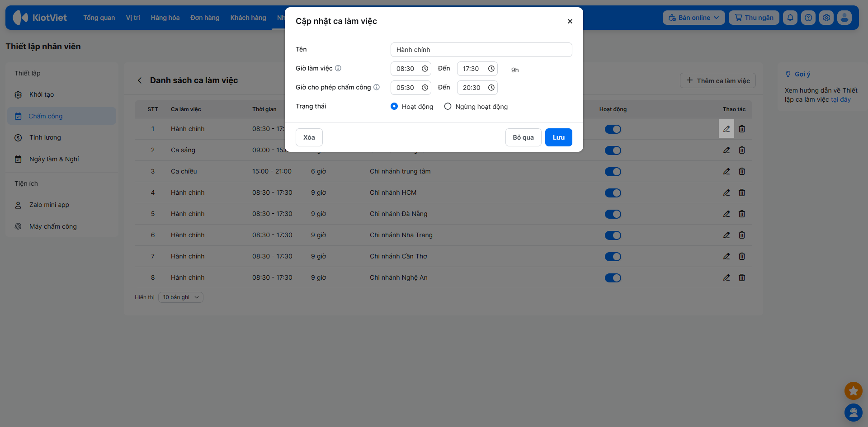Open the user account avatar
Viewport: 868px width, 427px height.
pos(844,18)
